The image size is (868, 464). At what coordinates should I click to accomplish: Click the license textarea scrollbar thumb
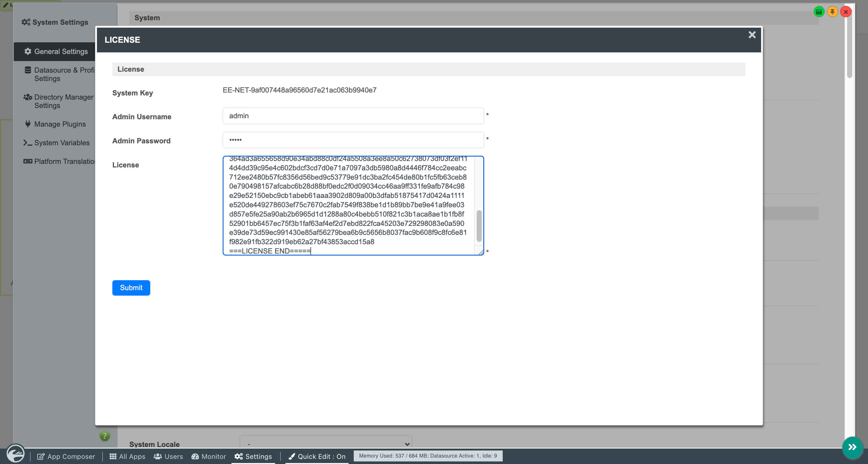(479, 226)
